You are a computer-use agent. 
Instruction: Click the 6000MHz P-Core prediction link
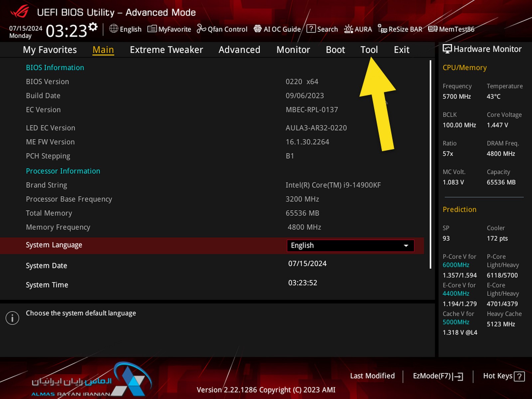pos(456,265)
